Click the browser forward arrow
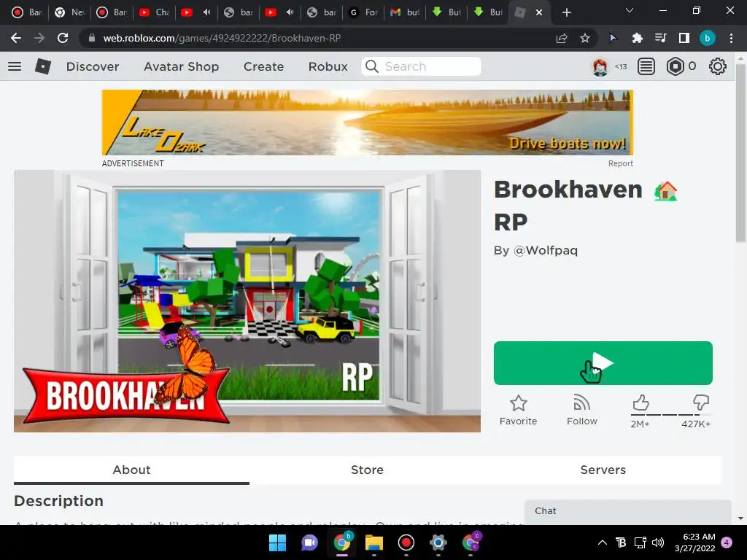The height and width of the screenshot is (560, 747). [39, 38]
